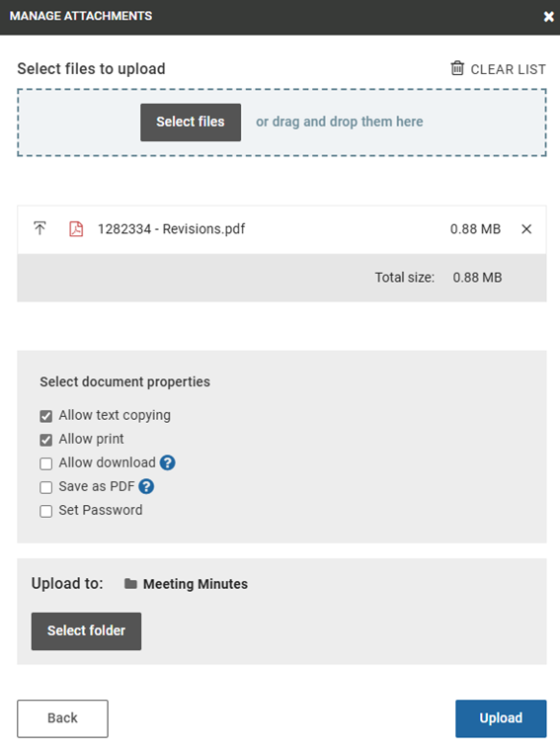Remove 1282334 - Revisions.pdf from the list
560x753 pixels.
[x=526, y=229]
